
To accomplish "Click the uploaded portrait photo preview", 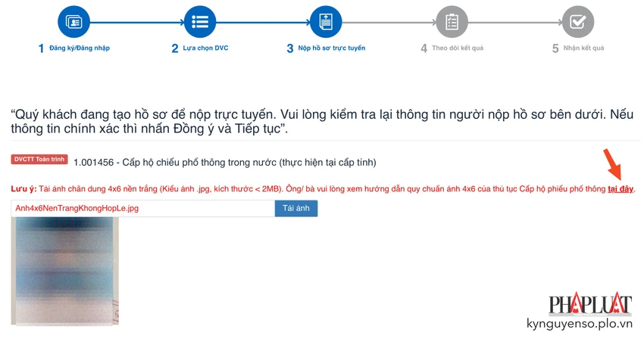I will (65, 271).
